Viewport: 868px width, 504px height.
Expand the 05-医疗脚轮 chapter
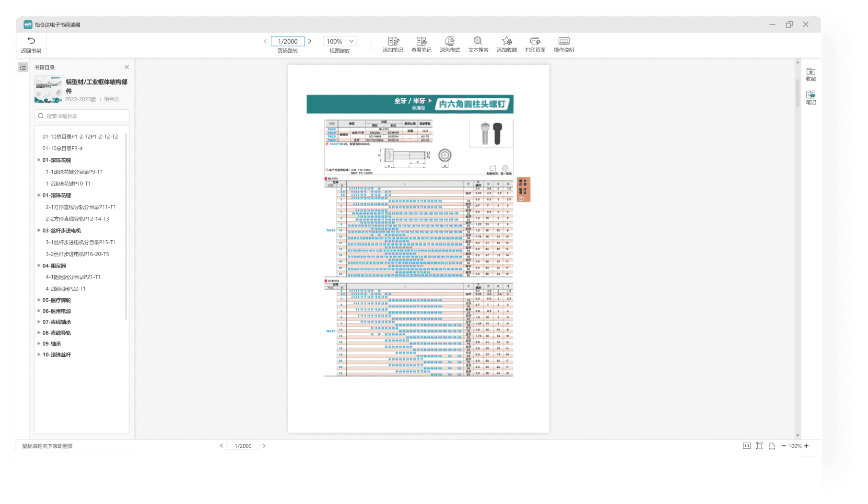[x=39, y=300]
